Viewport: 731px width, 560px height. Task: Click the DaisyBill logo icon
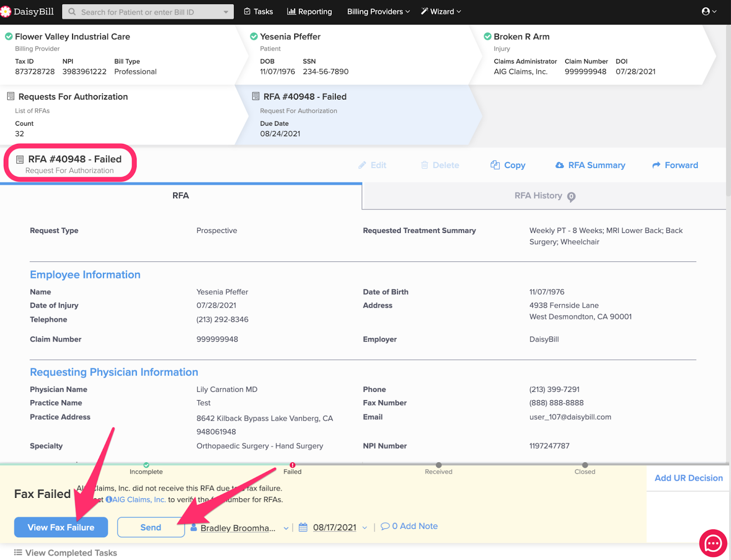(x=5, y=11)
